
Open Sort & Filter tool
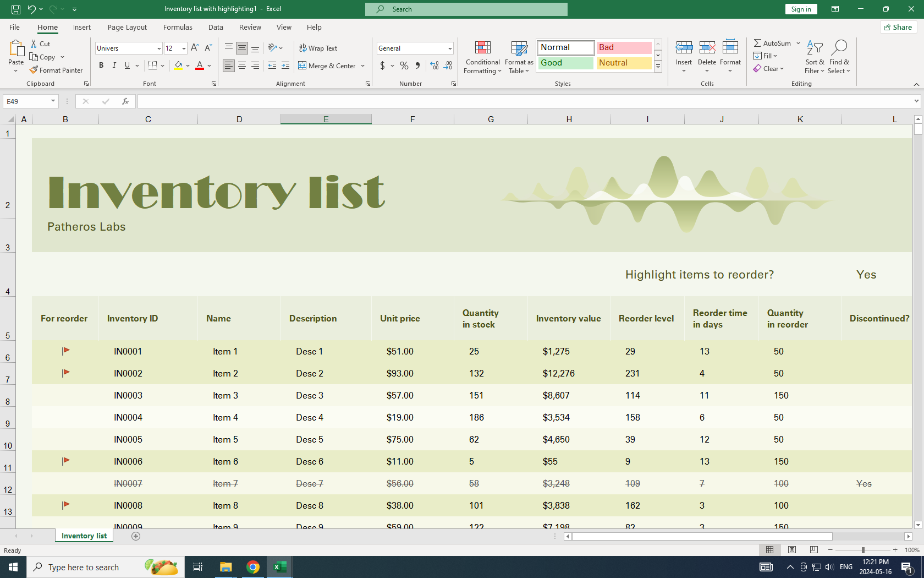coord(814,57)
